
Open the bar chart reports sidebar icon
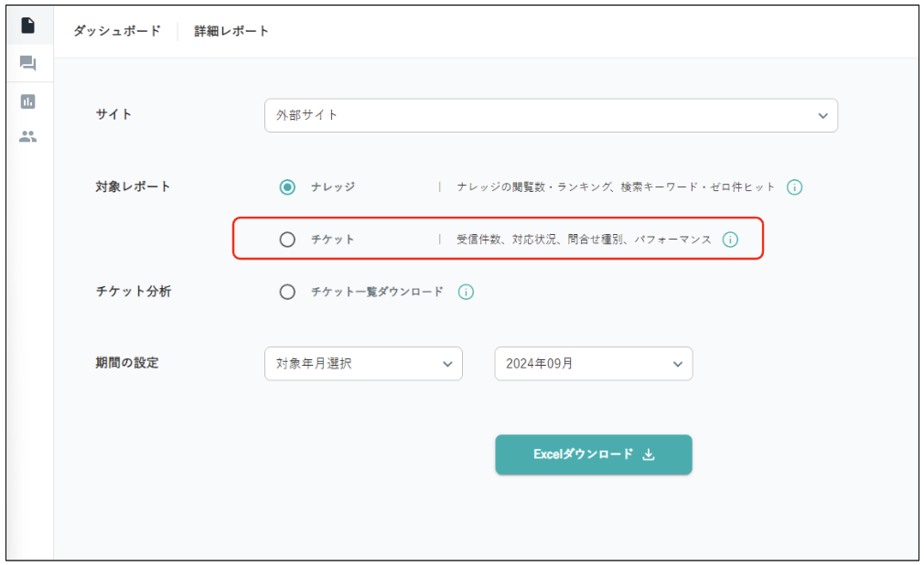pos(27,101)
